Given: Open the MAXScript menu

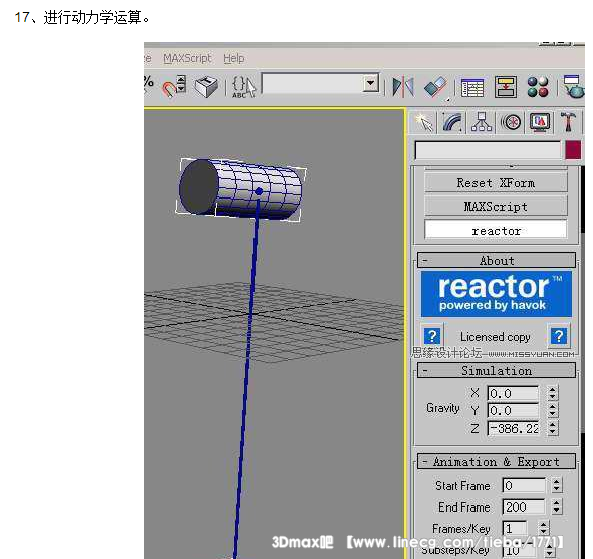Looking at the screenshot, I should coord(187,58).
